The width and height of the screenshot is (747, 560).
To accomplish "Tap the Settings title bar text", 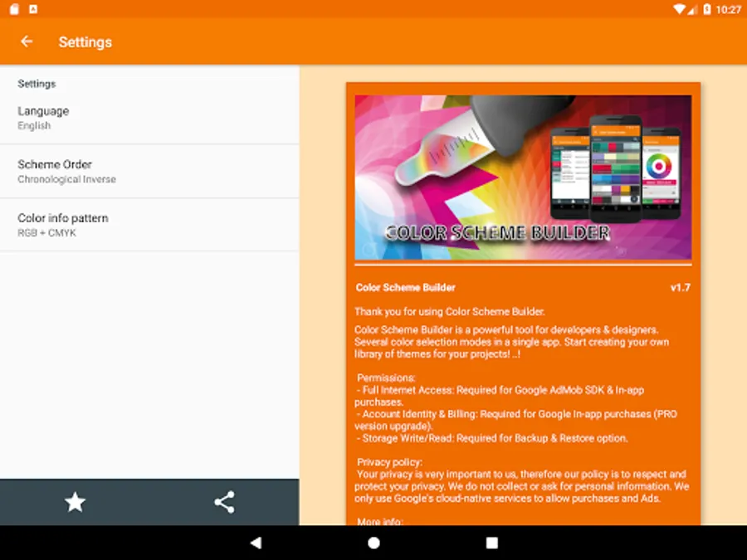I will coord(85,41).
